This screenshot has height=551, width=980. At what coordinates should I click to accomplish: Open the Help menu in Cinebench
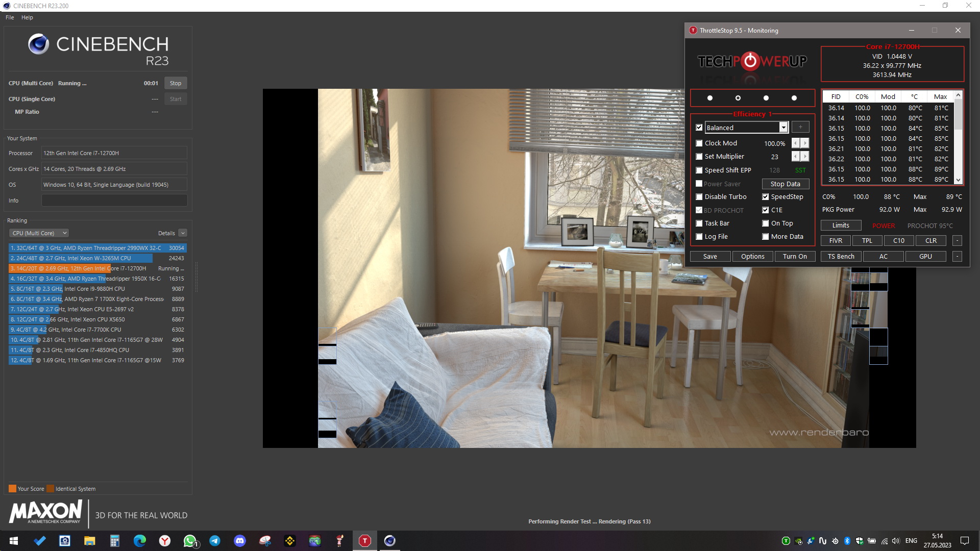pos(27,17)
